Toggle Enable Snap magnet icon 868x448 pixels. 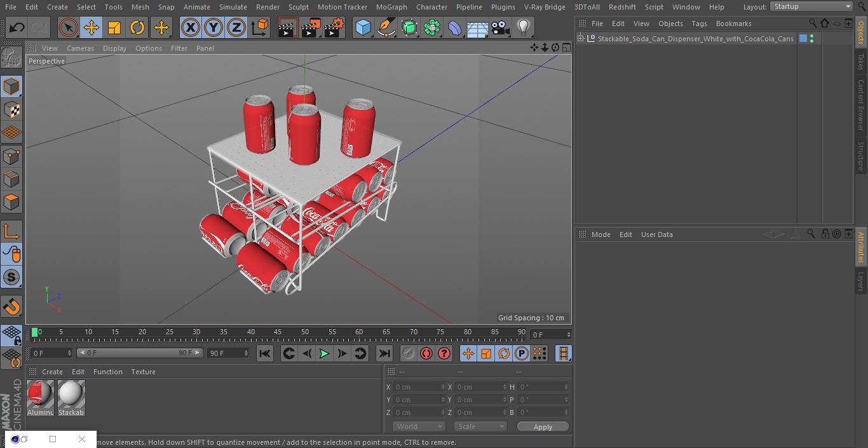pyautogui.click(x=11, y=307)
